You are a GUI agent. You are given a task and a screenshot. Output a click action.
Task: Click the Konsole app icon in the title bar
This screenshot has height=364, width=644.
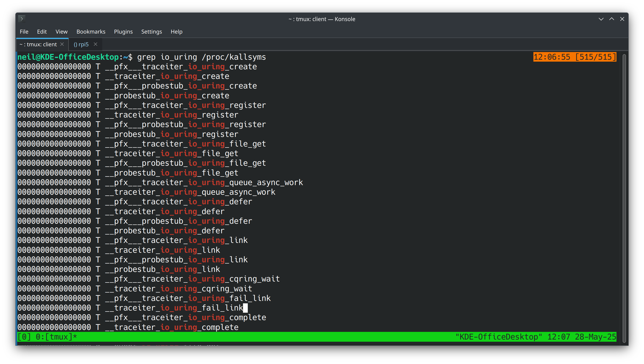click(22, 19)
